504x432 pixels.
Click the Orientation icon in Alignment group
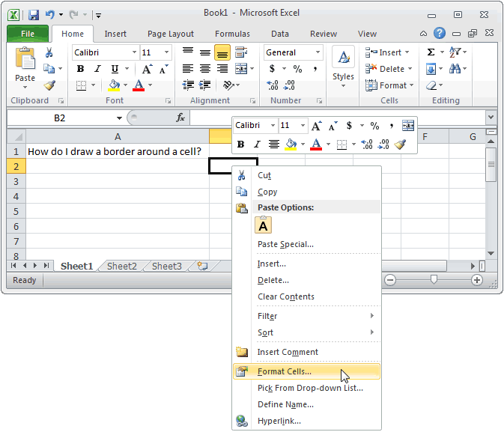click(228, 85)
